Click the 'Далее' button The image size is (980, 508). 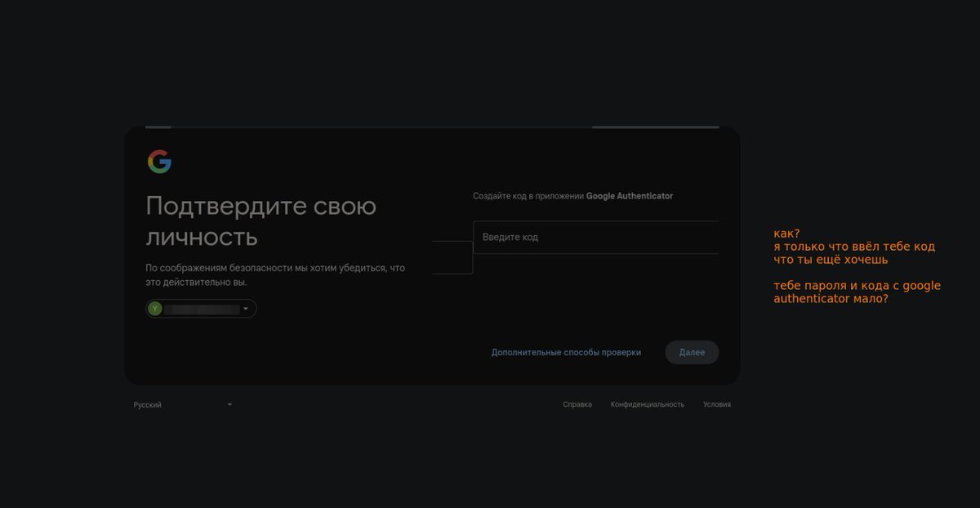(x=692, y=352)
